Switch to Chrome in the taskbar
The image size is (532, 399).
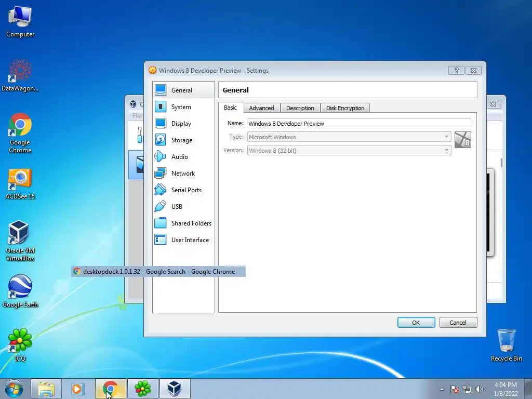click(110, 389)
